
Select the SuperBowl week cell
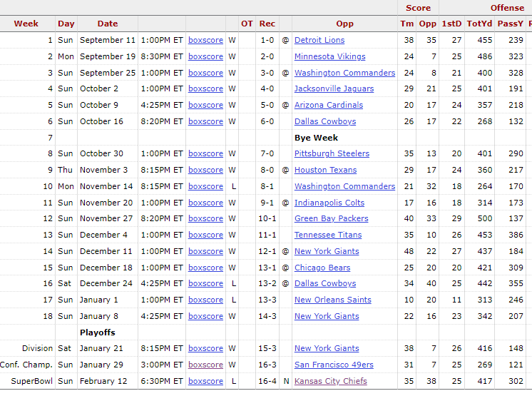pos(31,381)
